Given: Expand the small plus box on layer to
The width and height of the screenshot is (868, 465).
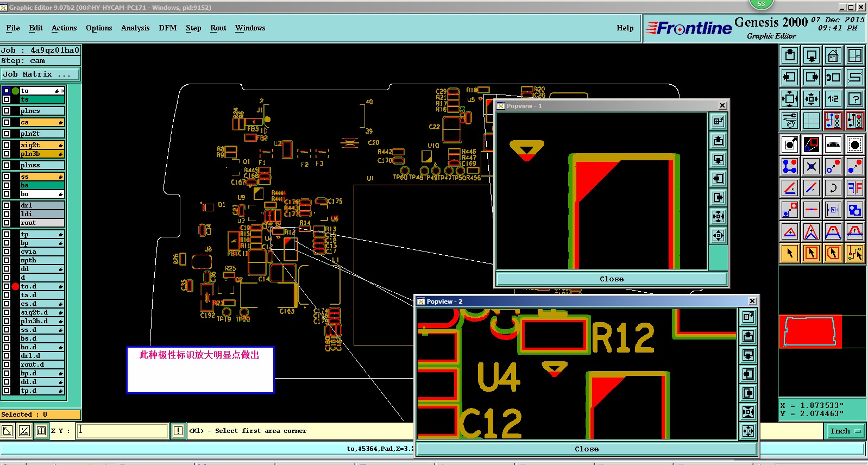Looking at the screenshot, I should click(62, 91).
